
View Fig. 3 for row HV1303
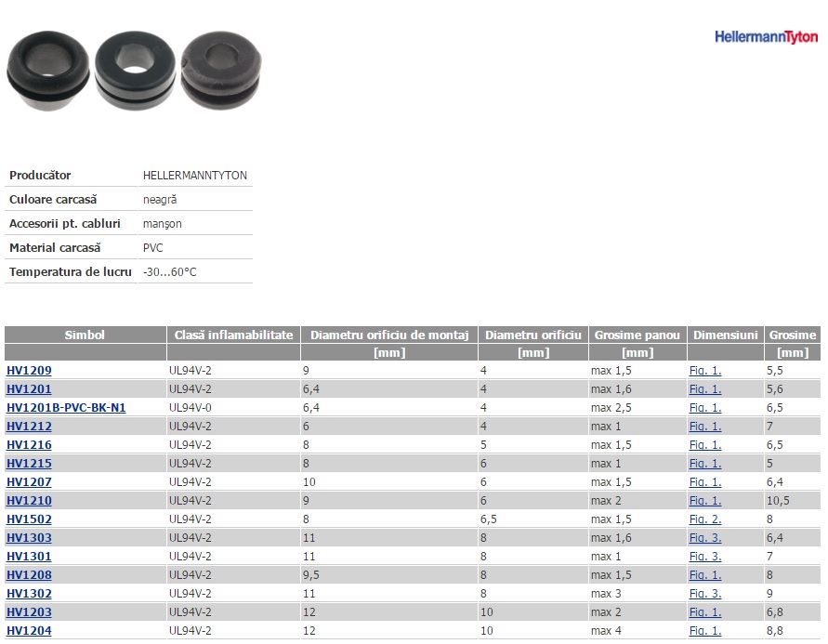(x=705, y=538)
